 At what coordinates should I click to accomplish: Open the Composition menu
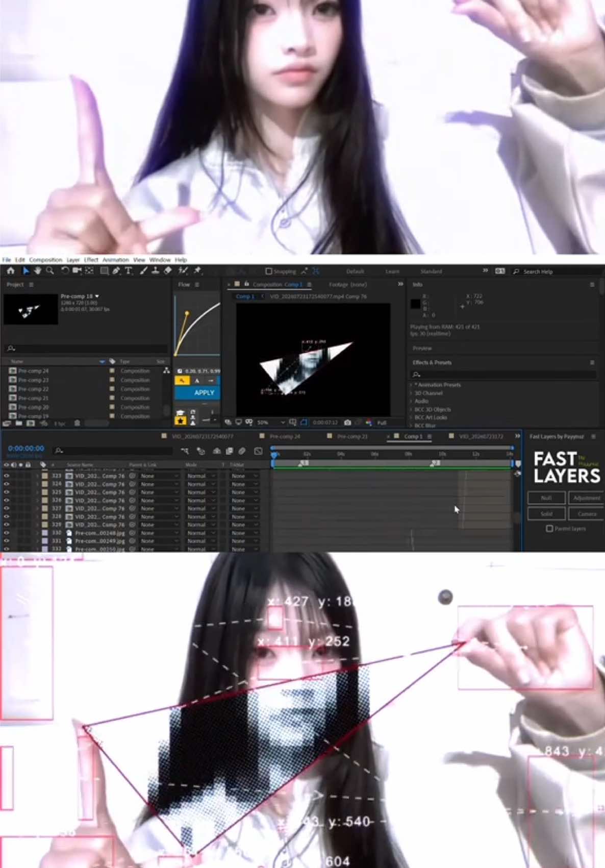45,260
